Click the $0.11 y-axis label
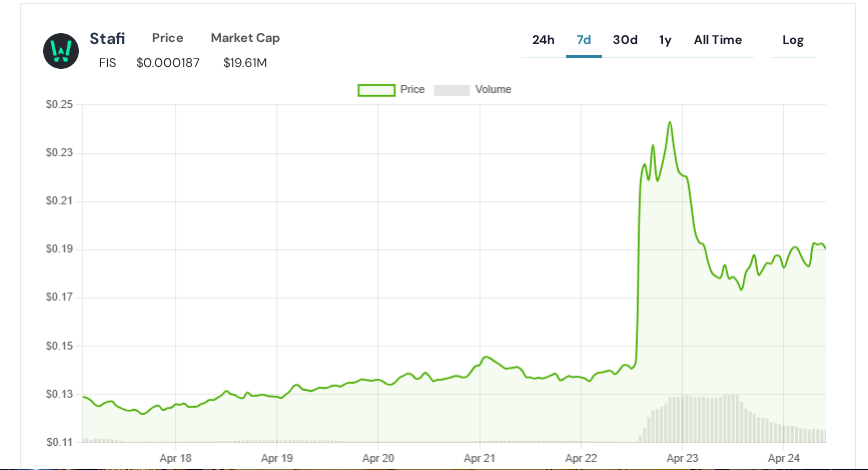 (x=59, y=442)
